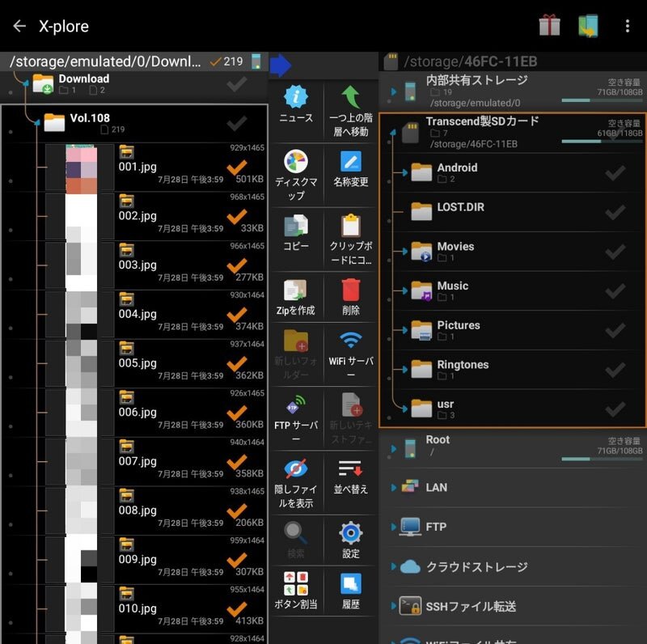Tap the /storage/emulated/0/Downl... path header
This screenshot has height=644, width=647.
105,61
